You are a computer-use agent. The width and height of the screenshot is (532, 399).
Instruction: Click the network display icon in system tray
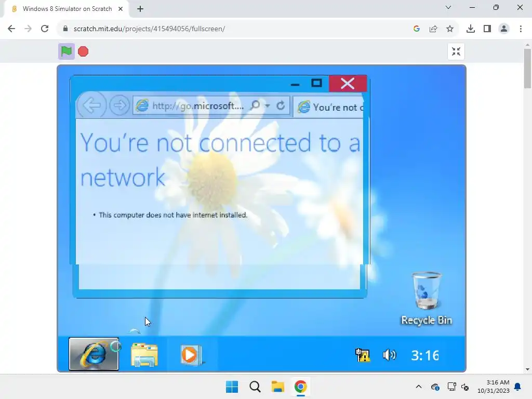[451, 387]
